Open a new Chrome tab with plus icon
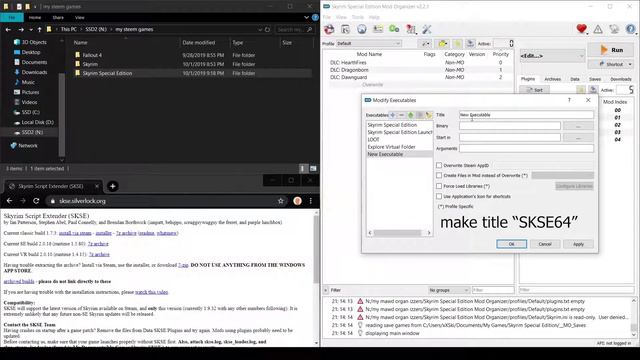This screenshot has height=360, width=640. pyautogui.click(x=112, y=186)
